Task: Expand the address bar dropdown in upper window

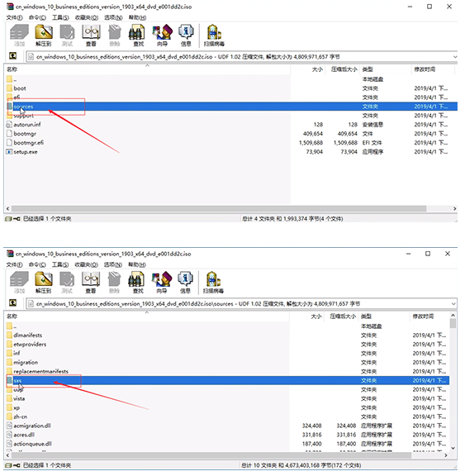Action: tap(455, 56)
